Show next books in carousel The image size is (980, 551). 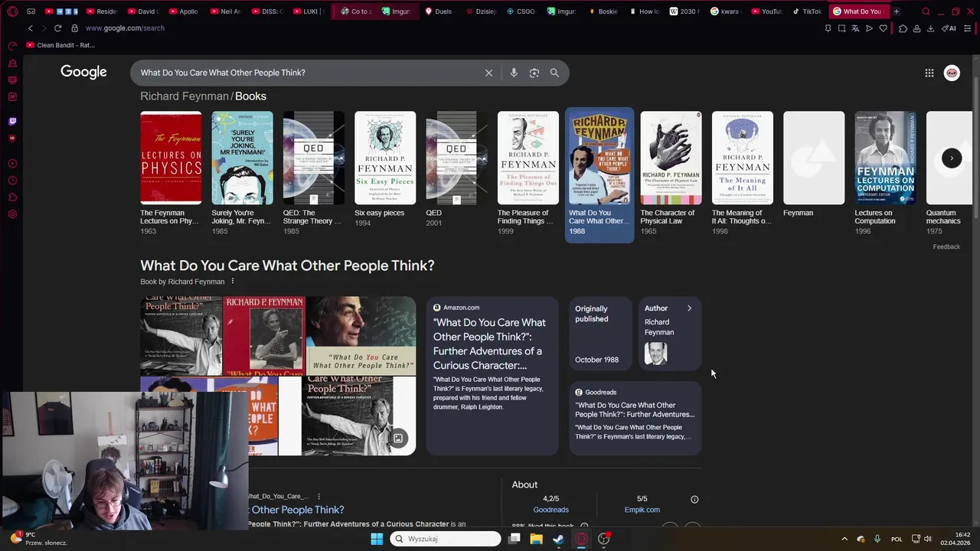pyautogui.click(x=952, y=158)
